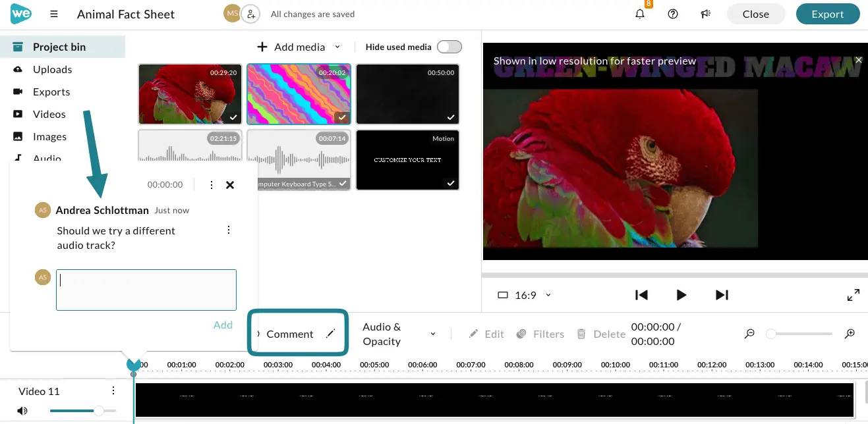Adjust the timeline zoom slider
868x424 pixels.
pos(770,334)
